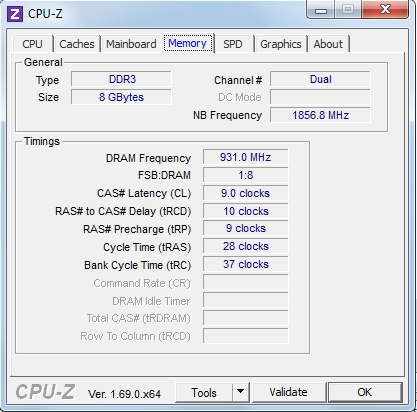Open the Graphics tab
Image resolution: width=417 pixels, height=412 pixels.
[x=281, y=44]
